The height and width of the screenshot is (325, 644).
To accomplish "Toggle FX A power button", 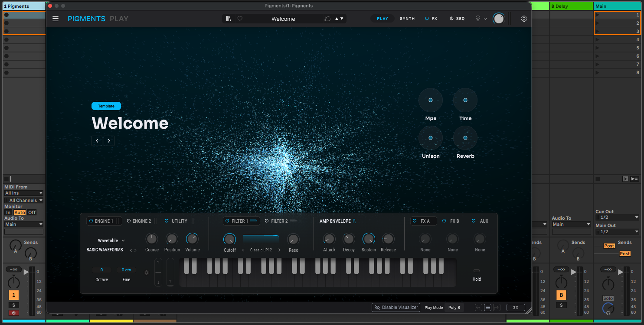I will 415,221.
